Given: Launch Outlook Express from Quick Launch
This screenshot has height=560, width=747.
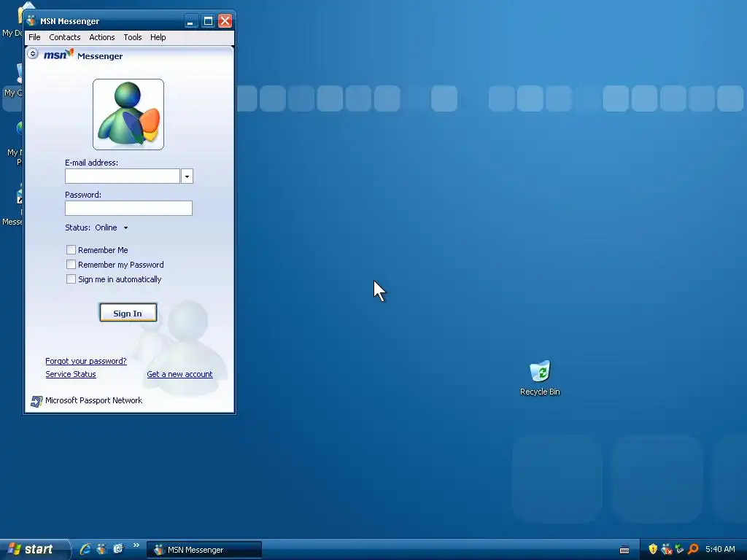Looking at the screenshot, I should tap(118, 549).
